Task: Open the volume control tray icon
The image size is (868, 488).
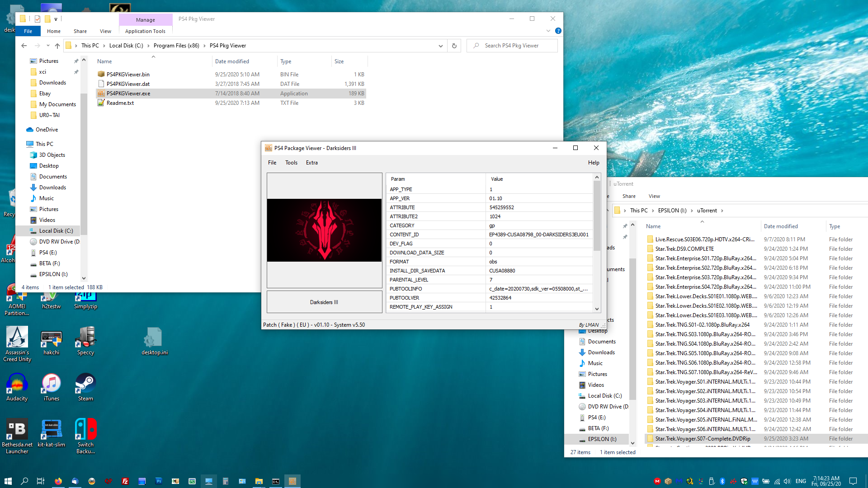Action: 787,481
